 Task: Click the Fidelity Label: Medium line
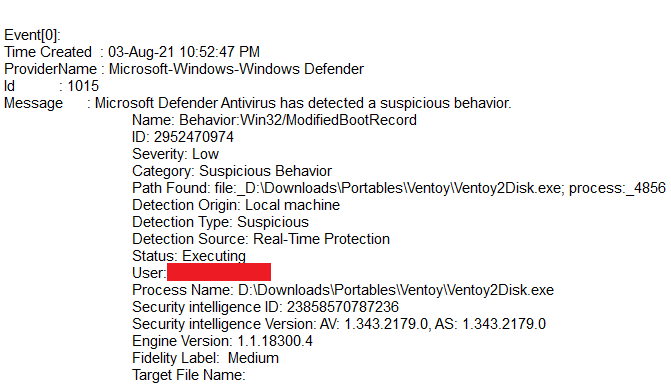(205, 358)
